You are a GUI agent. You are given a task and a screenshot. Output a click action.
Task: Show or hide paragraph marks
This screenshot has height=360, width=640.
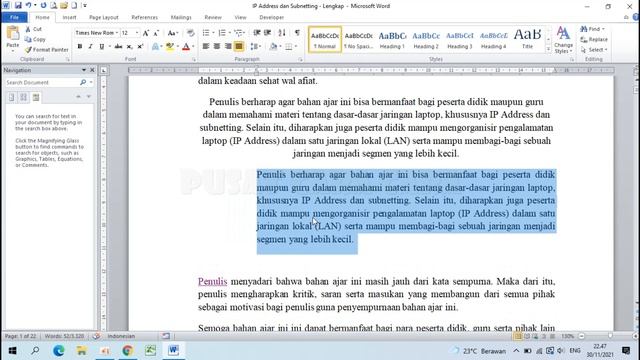pyautogui.click(x=297, y=33)
